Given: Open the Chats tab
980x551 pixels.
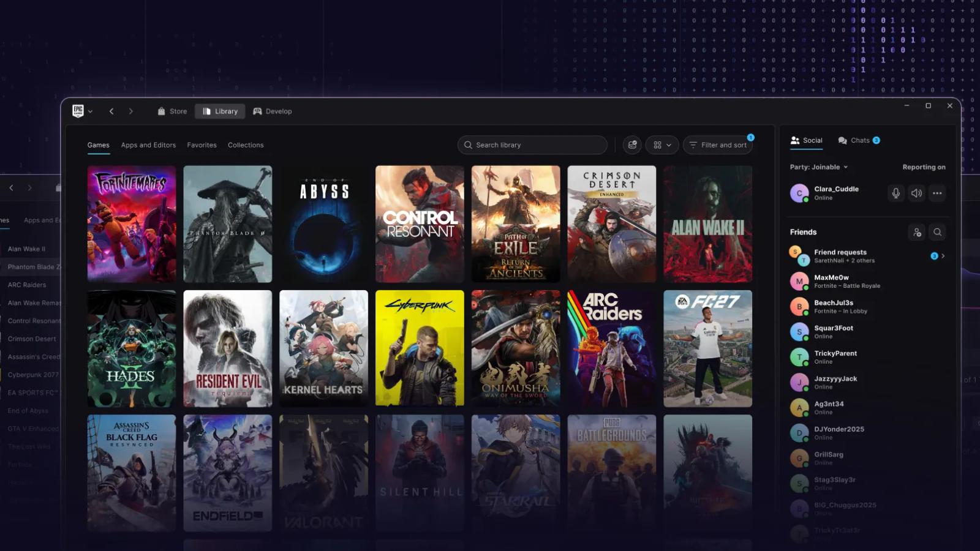Looking at the screenshot, I should tap(859, 140).
